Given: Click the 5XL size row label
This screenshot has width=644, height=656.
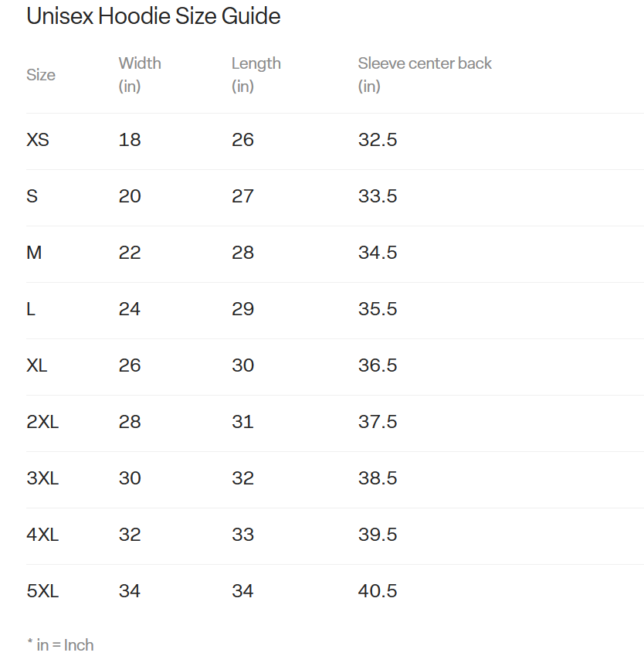Looking at the screenshot, I should click(42, 591).
